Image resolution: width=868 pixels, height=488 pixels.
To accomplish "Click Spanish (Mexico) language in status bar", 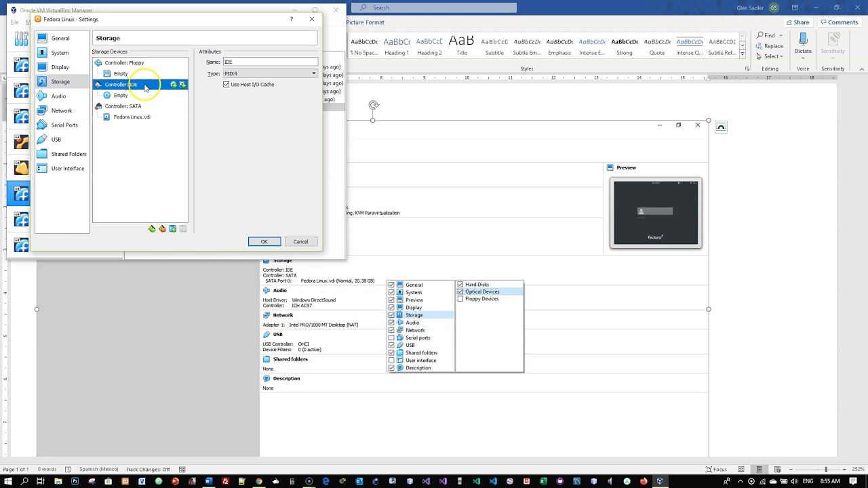I will pyautogui.click(x=99, y=469).
